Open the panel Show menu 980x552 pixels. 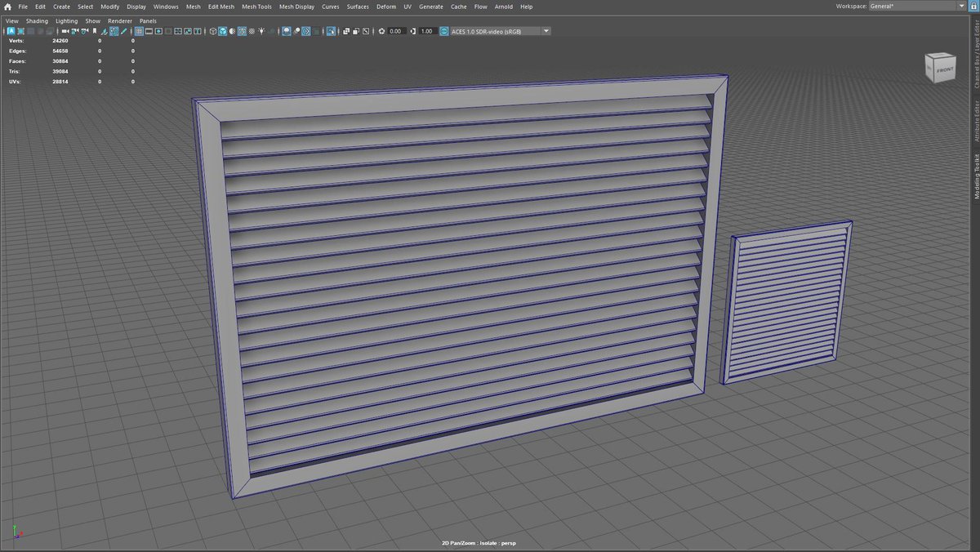pyautogui.click(x=93, y=20)
